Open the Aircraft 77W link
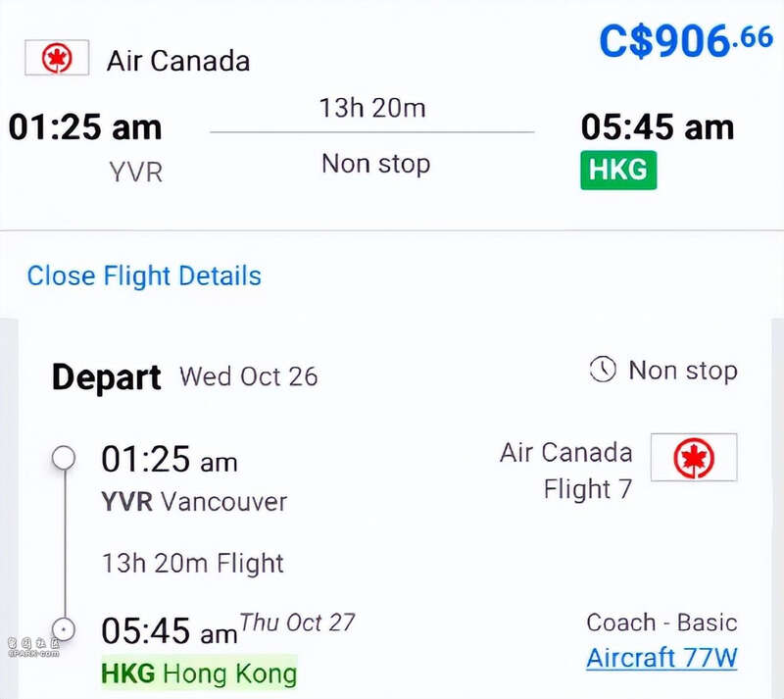 [x=661, y=658]
